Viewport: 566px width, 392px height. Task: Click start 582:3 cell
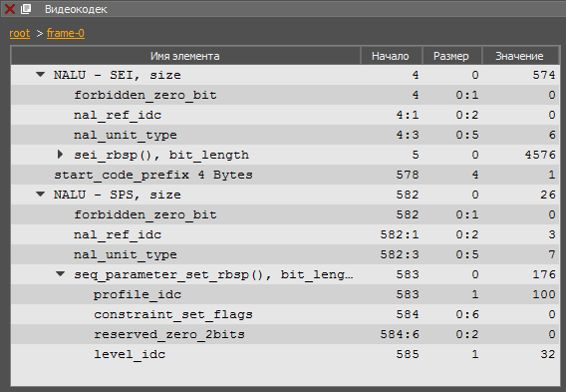(400, 254)
